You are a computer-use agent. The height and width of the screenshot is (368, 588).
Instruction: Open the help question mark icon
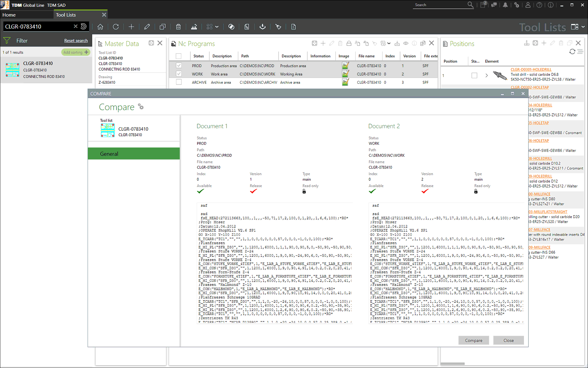539,5
